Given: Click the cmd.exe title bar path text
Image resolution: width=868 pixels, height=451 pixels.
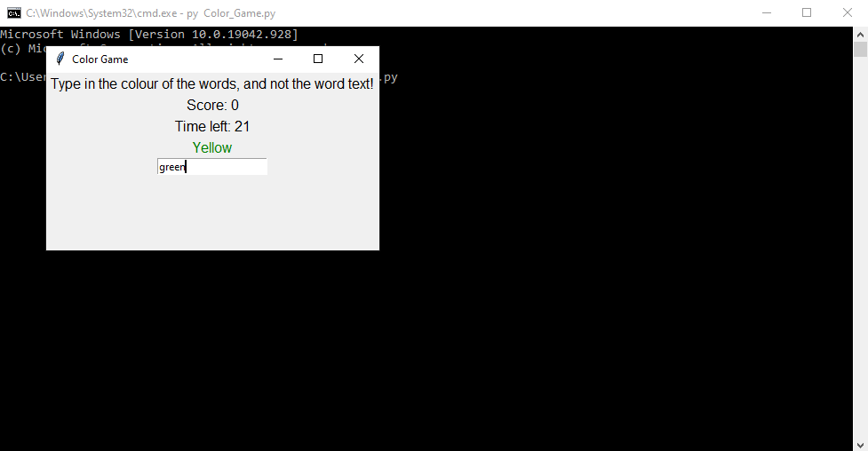Looking at the screenshot, I should (150, 13).
